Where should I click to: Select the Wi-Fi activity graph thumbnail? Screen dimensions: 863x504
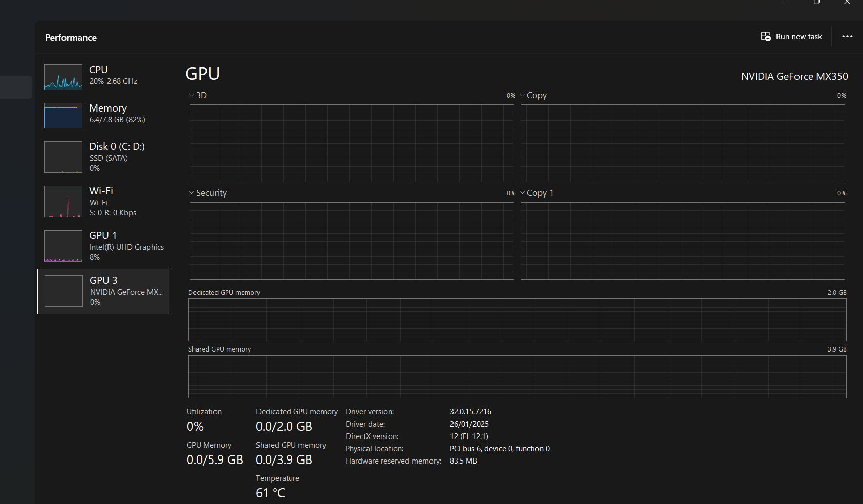[x=63, y=202]
